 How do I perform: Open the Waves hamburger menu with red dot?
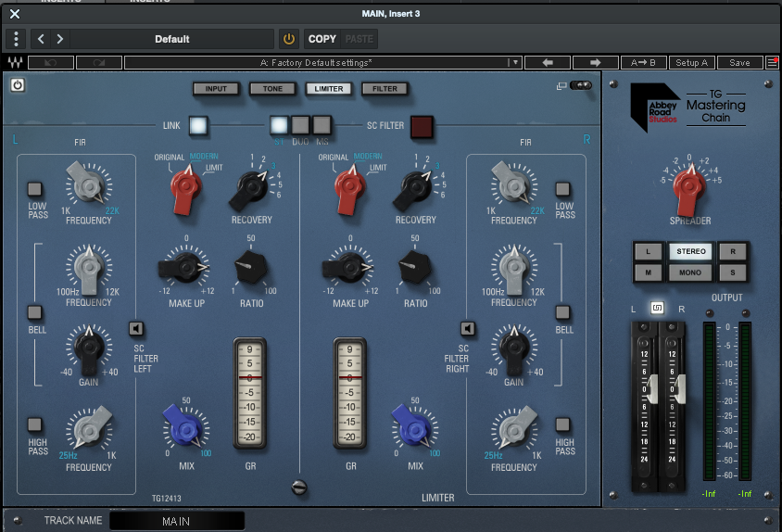pos(772,62)
